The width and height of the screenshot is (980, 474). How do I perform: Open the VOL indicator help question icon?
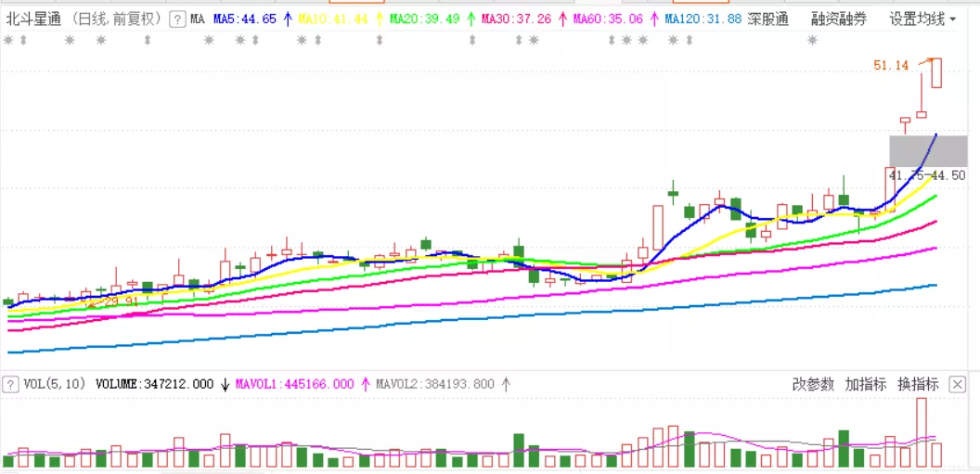pos(10,384)
